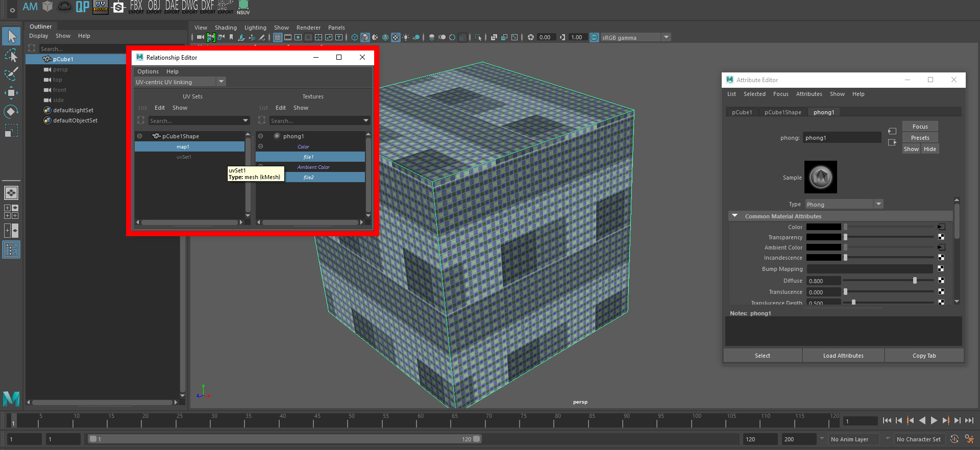Toggle the color management ON button

594,37
